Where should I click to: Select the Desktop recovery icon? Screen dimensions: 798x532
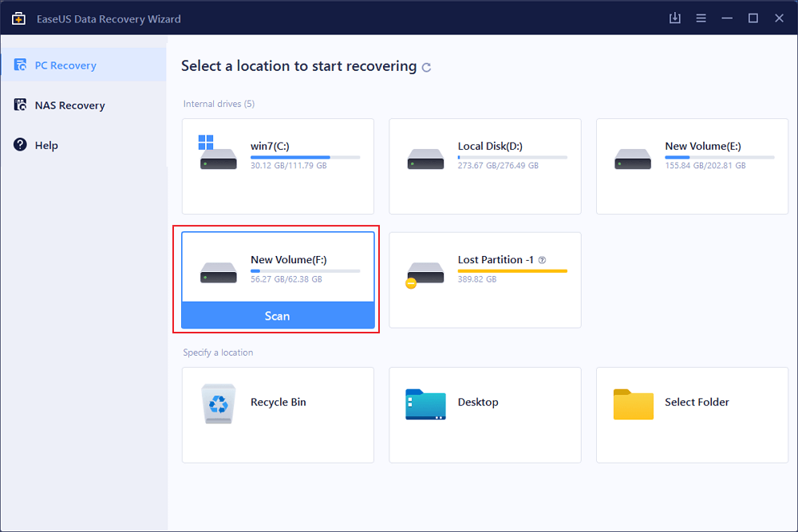[x=425, y=404]
